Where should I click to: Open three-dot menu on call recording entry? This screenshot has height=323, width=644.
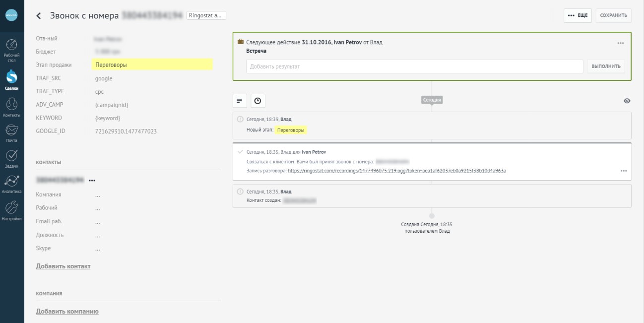624,171
